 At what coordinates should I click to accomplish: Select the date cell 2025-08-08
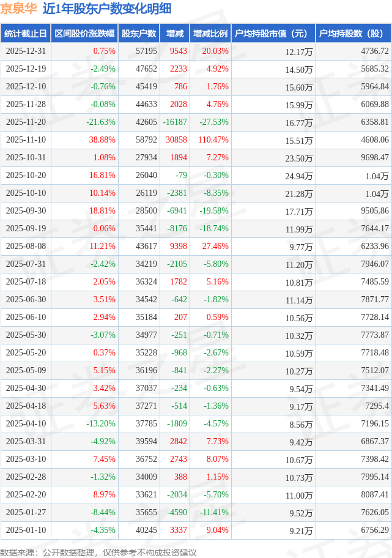pyautogui.click(x=26, y=246)
